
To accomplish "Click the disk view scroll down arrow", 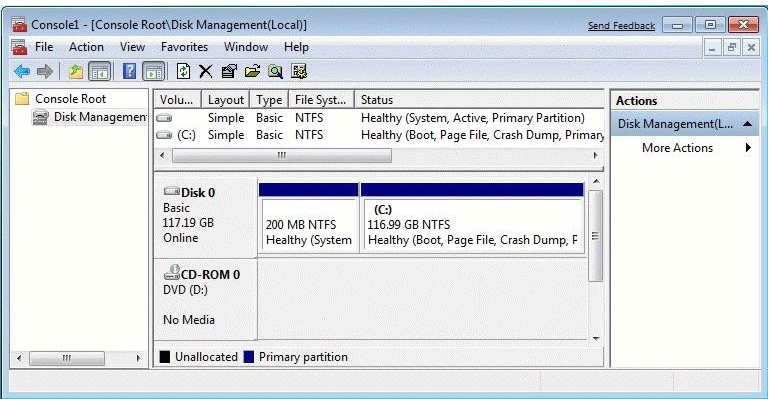I will tap(596, 338).
